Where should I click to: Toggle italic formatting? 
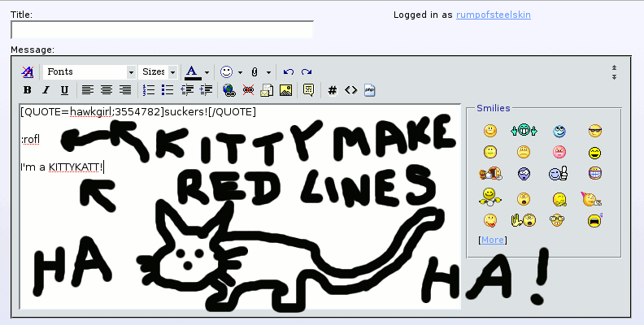tap(46, 90)
